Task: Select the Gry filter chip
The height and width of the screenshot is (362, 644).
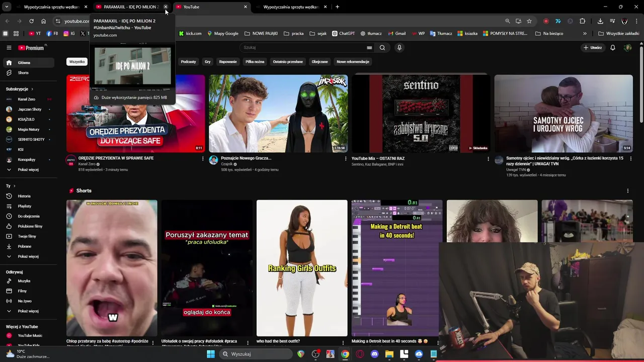Action: pos(207,62)
